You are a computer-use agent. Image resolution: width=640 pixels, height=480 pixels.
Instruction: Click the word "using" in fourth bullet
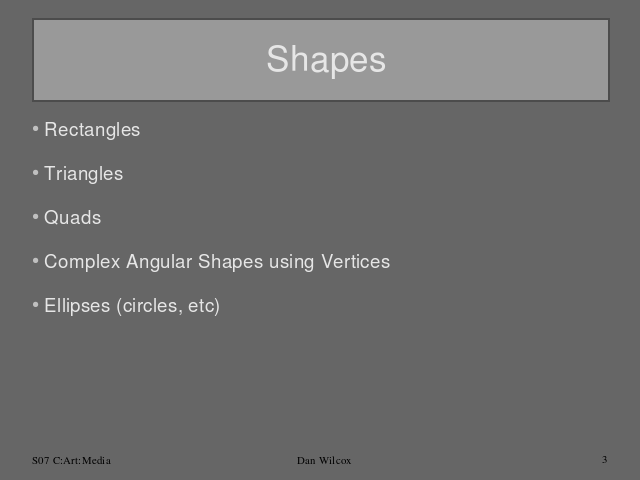[x=292, y=262]
